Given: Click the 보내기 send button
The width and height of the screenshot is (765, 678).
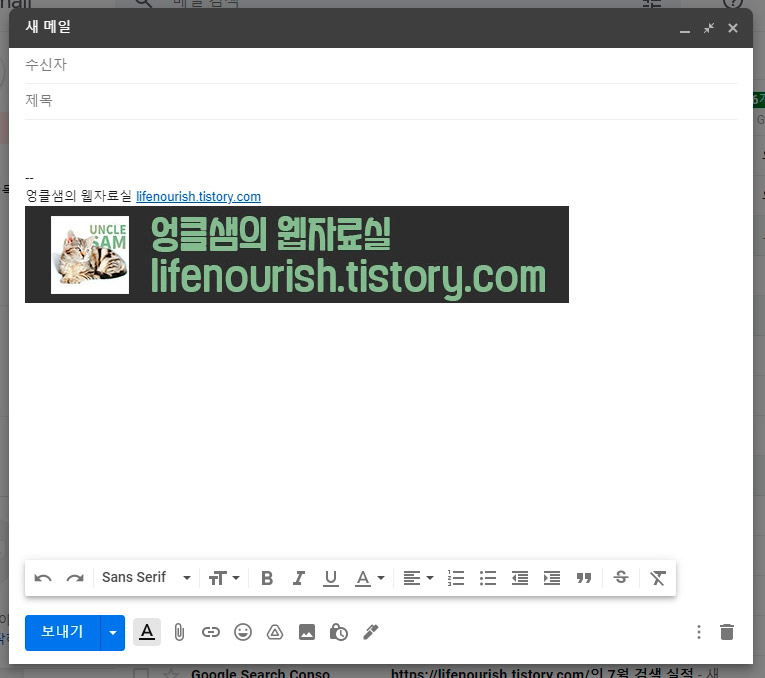Looking at the screenshot, I should [62, 633].
